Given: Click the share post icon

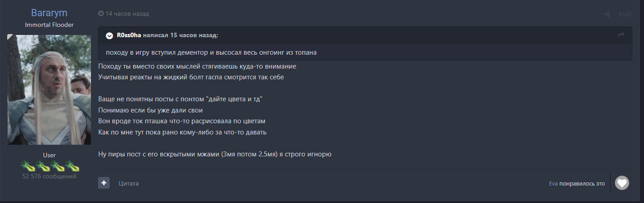Looking at the screenshot, I should (x=607, y=14).
